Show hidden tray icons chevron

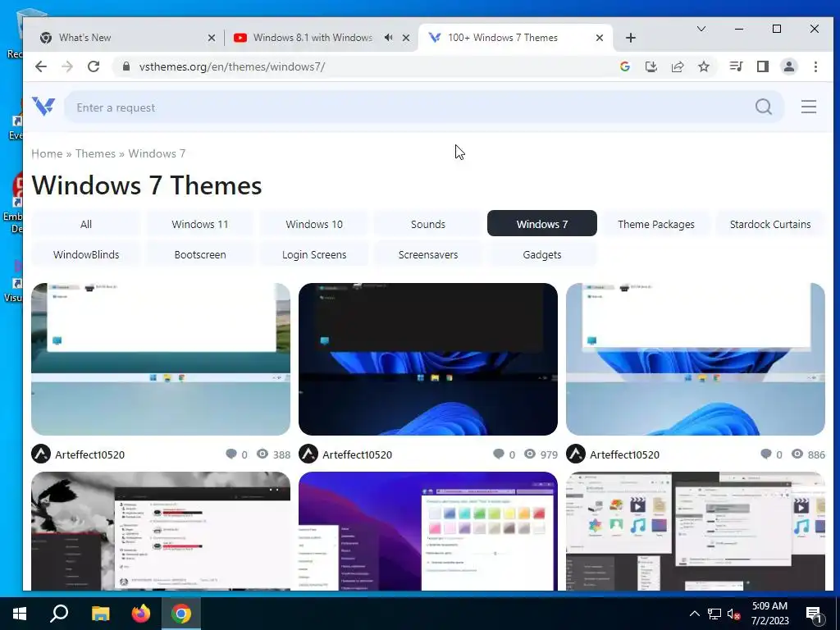[x=694, y=614]
